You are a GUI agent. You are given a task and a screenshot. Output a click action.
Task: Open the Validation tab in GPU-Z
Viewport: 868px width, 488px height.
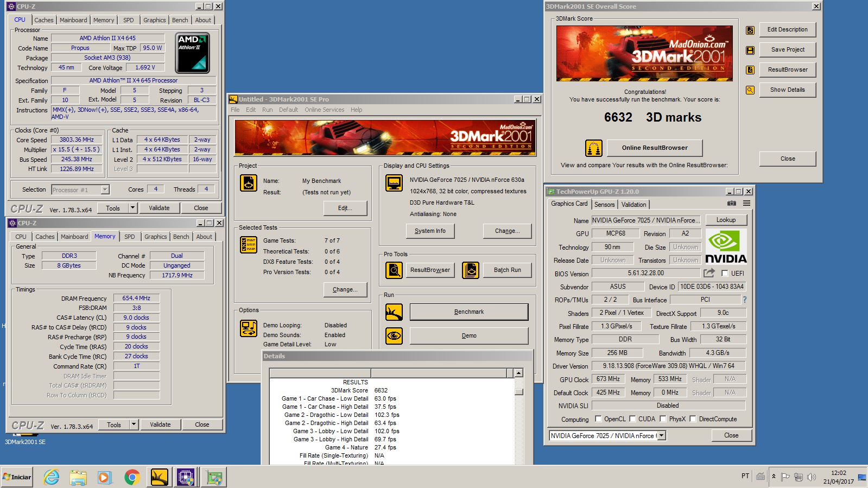634,205
